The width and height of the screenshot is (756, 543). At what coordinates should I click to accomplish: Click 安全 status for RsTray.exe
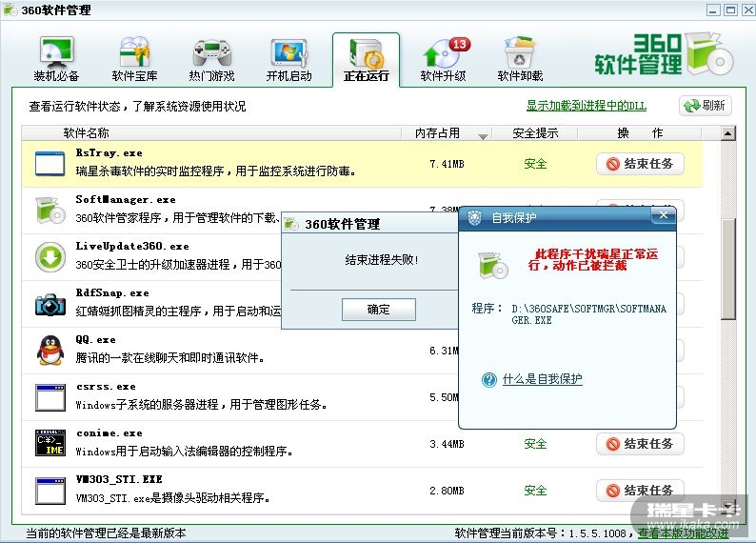pos(535,164)
